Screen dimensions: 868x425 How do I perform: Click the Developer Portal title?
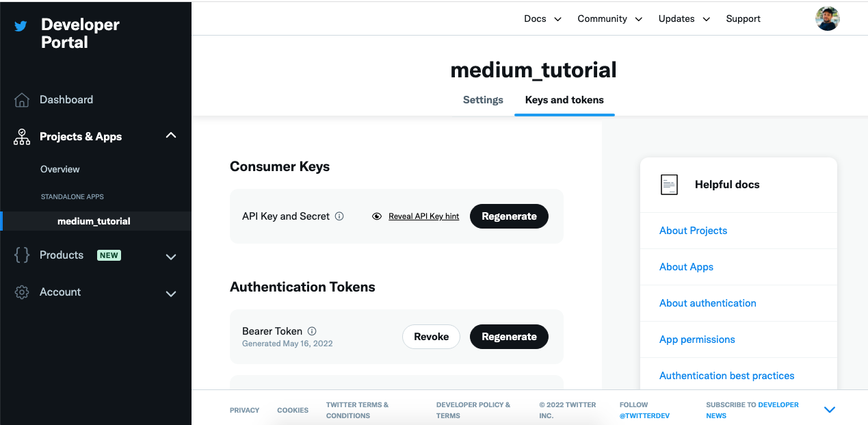[80, 34]
